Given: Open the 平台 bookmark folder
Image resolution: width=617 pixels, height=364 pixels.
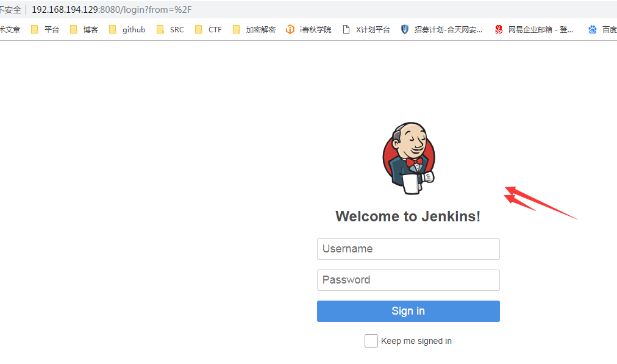Looking at the screenshot, I should pyautogui.click(x=45, y=29).
